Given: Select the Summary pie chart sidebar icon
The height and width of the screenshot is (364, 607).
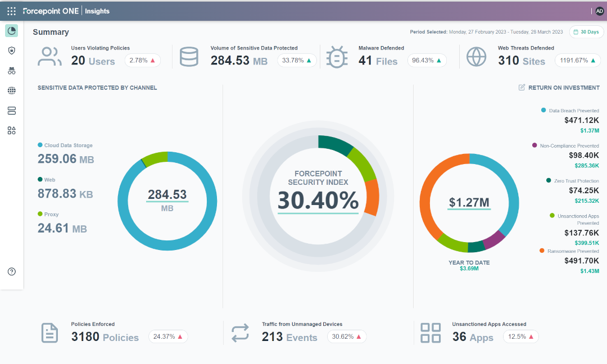Looking at the screenshot, I should point(11,31).
